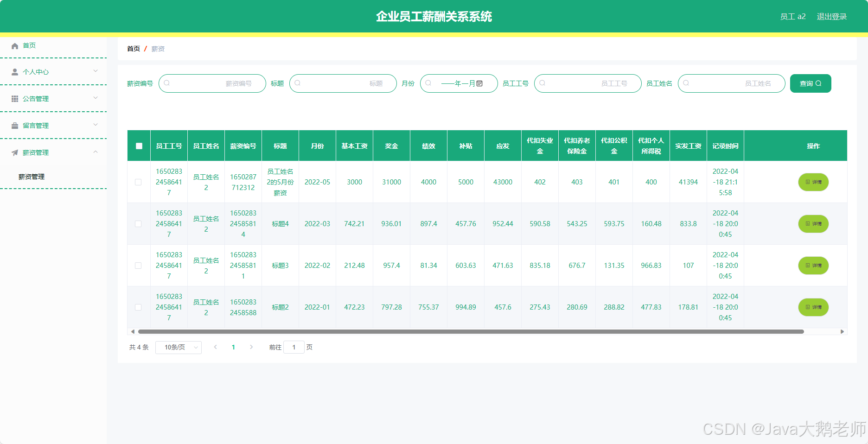Open the 10条/页 page size dropdown

pyautogui.click(x=178, y=347)
